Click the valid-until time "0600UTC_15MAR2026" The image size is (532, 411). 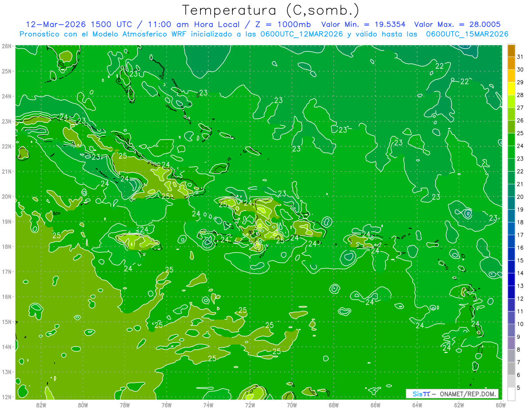[467, 34]
